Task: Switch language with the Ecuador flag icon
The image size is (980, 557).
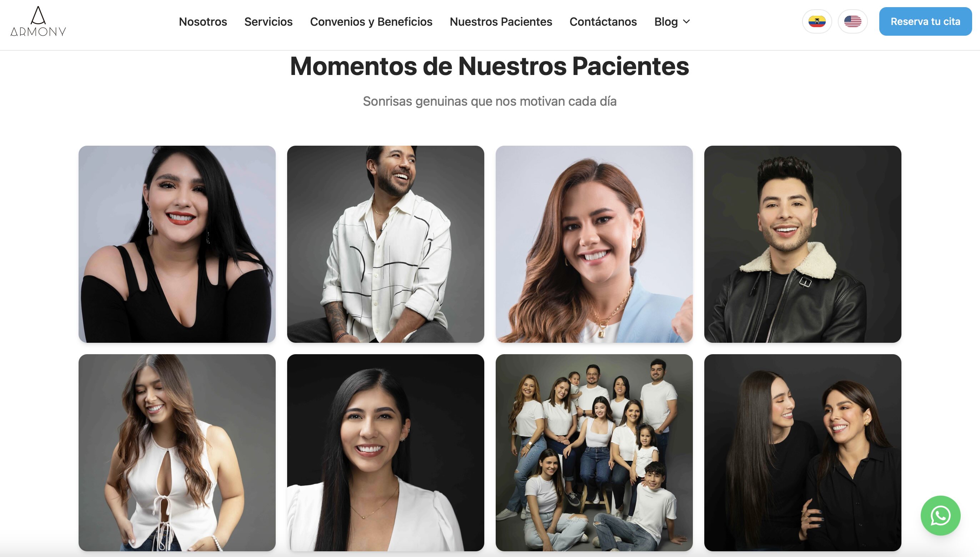Action: pyautogui.click(x=816, y=21)
